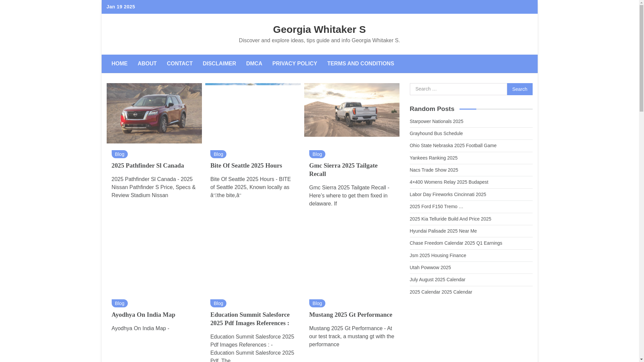Click Blog tag above Ayodhya On India Map
This screenshot has width=644, height=362.
click(x=119, y=303)
